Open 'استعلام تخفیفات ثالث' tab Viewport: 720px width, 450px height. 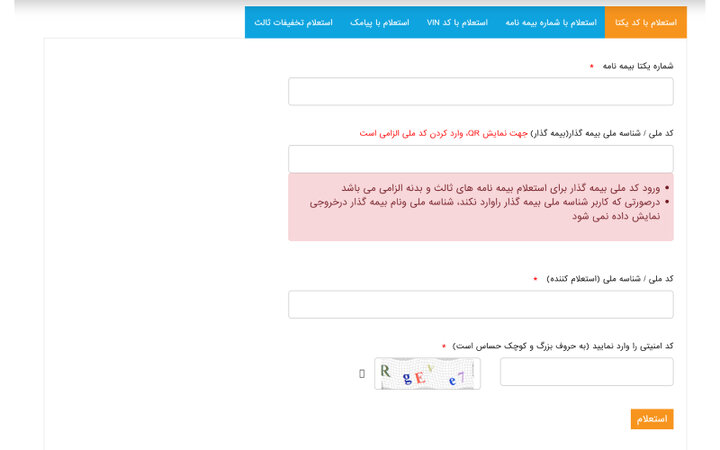293,22
